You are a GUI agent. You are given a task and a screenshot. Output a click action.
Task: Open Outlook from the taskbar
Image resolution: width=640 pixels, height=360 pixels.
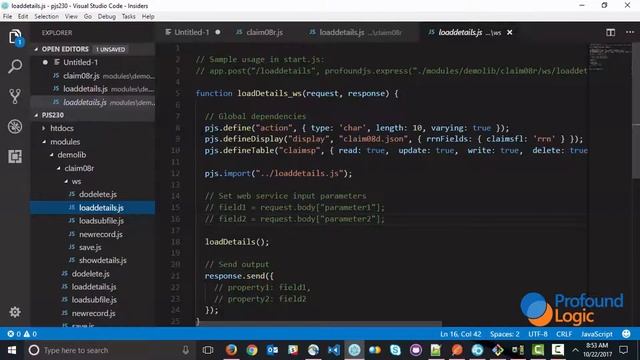pyautogui.click(x=272, y=350)
